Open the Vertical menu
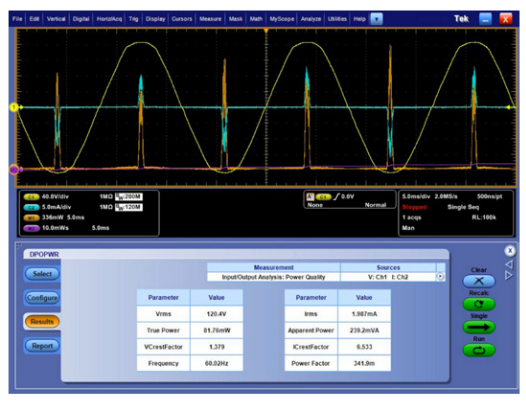 tap(56, 19)
